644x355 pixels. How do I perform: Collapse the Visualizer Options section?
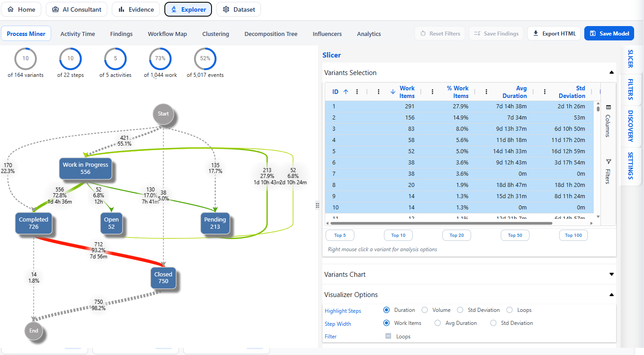[x=611, y=294]
